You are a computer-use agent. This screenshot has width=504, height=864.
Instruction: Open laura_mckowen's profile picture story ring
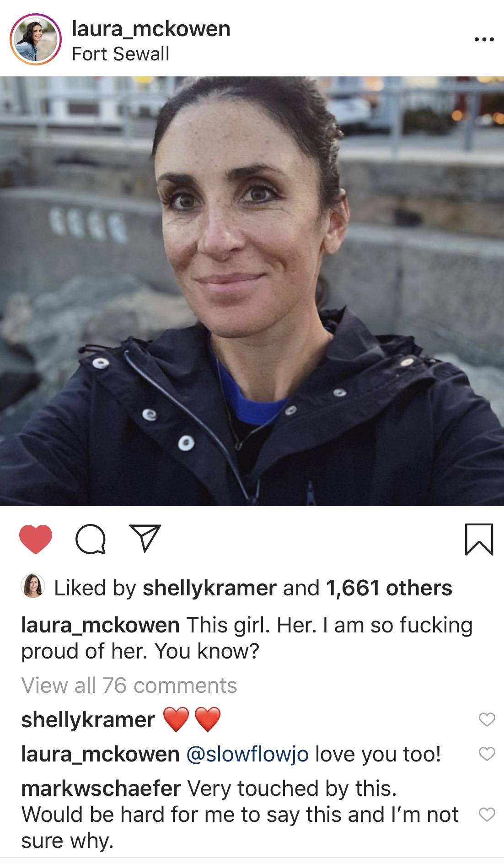(x=36, y=38)
